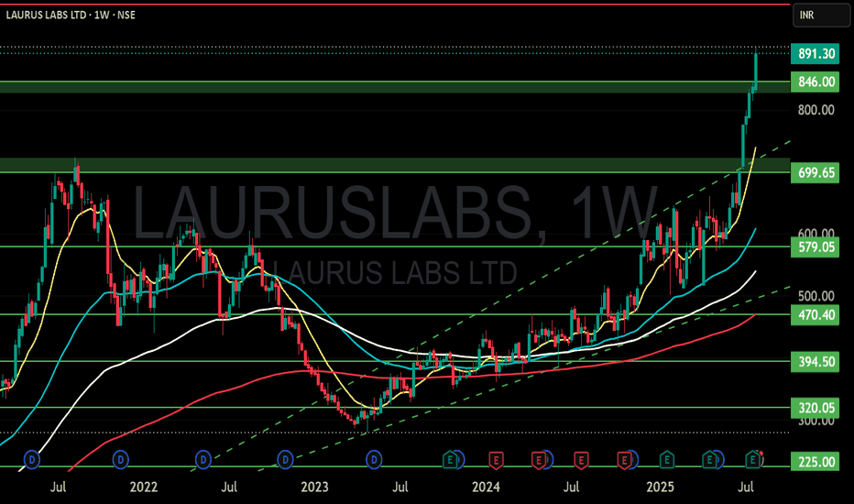Click the 500.00 price axis value

pos(816,296)
